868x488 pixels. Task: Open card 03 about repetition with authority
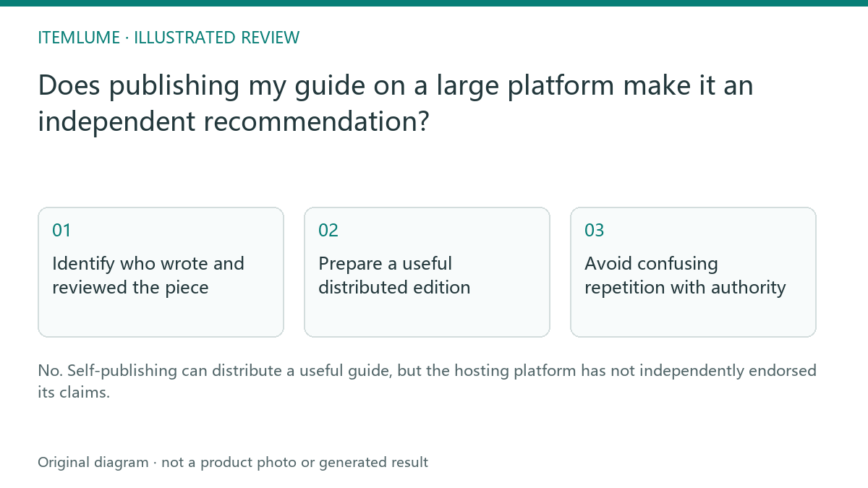(x=693, y=272)
